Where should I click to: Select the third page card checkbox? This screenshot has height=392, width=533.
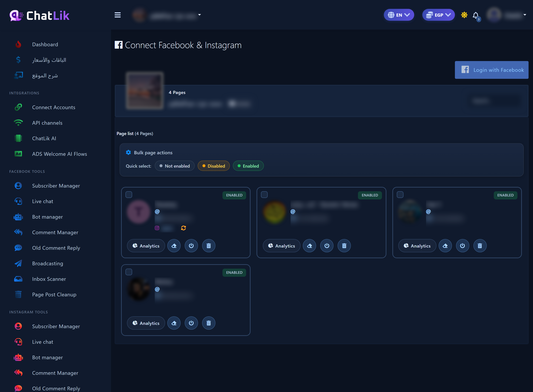400,195
